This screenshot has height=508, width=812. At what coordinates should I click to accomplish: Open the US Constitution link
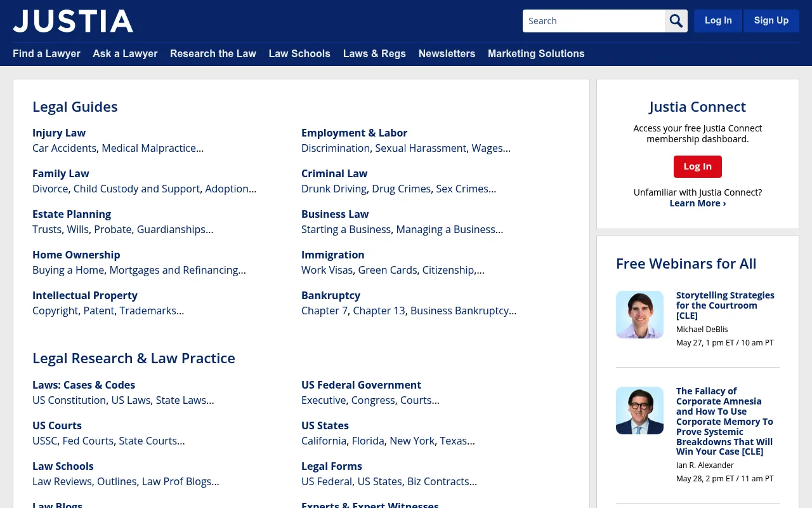coord(69,400)
